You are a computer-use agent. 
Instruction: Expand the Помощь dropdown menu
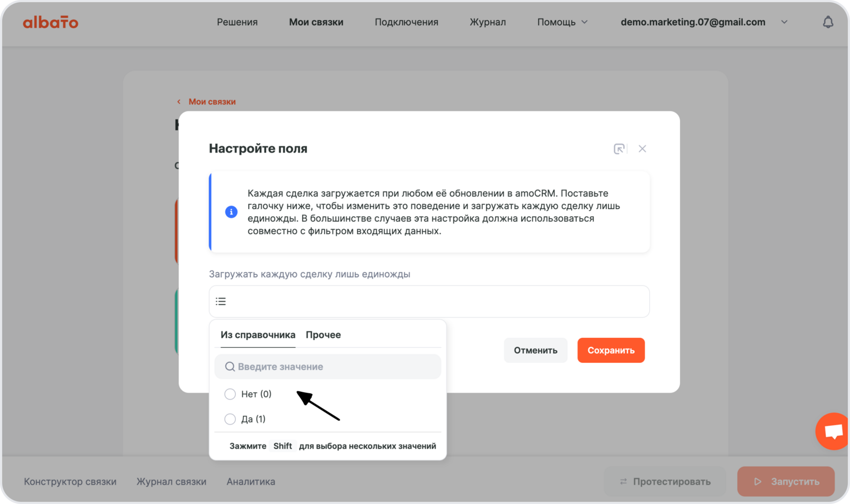tap(562, 22)
